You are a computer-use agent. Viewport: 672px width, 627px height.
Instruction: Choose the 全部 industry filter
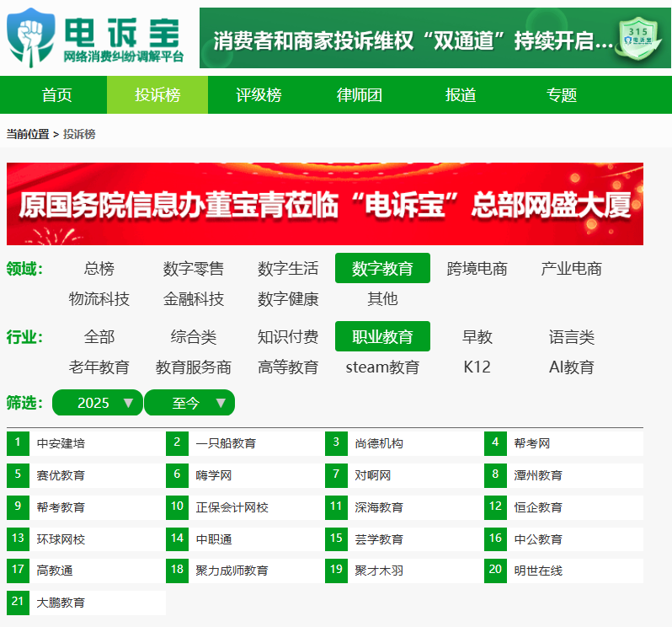pyautogui.click(x=99, y=336)
